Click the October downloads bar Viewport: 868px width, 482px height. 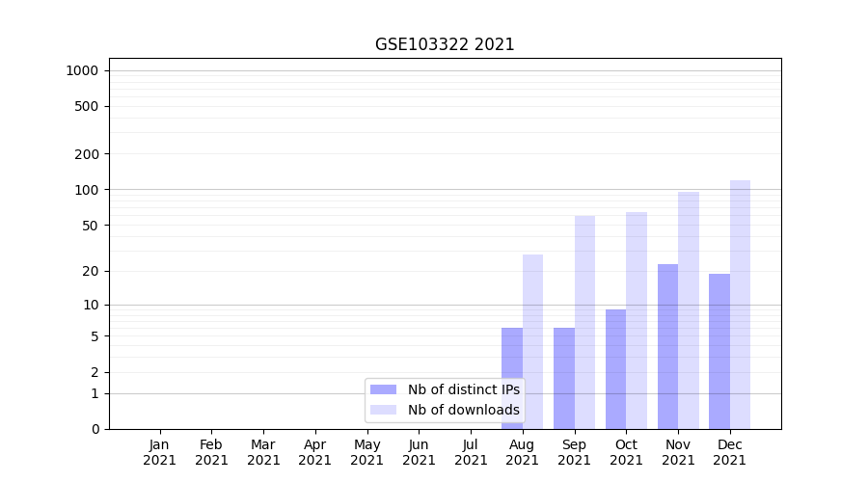[637, 320]
